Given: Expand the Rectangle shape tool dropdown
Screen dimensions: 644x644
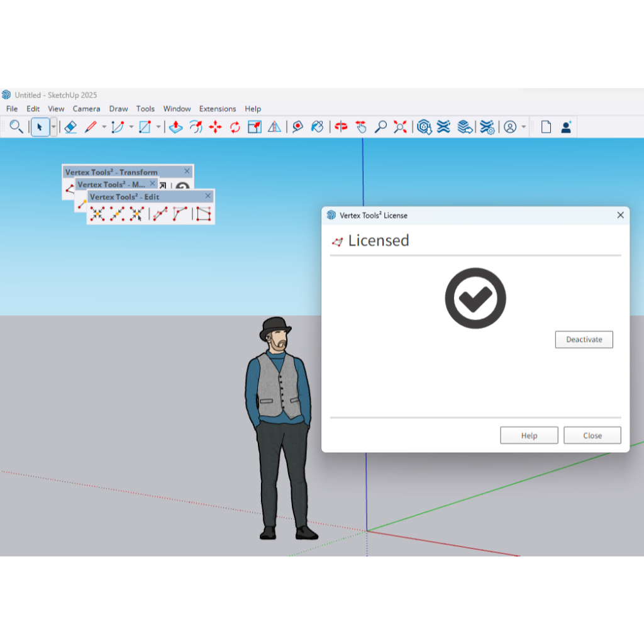Looking at the screenshot, I should tap(158, 127).
